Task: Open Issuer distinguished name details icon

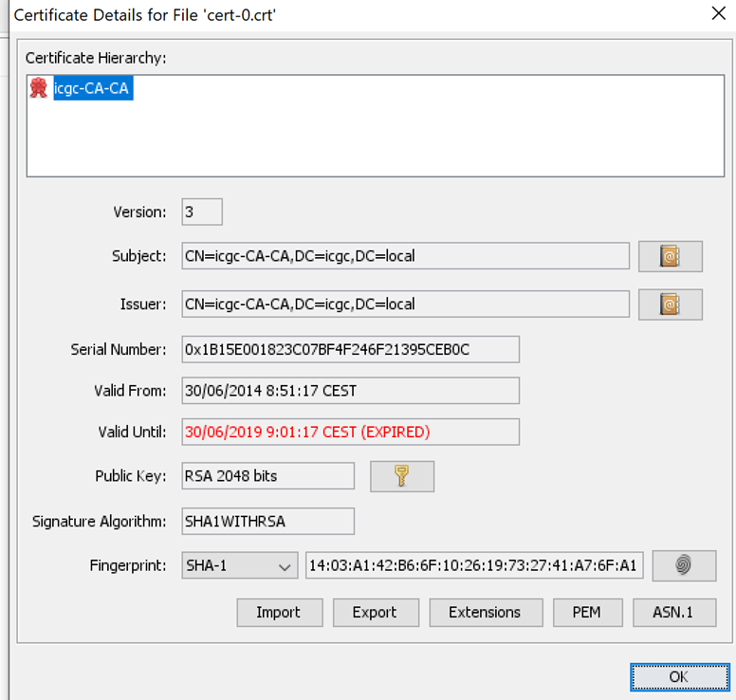Action: [670, 304]
